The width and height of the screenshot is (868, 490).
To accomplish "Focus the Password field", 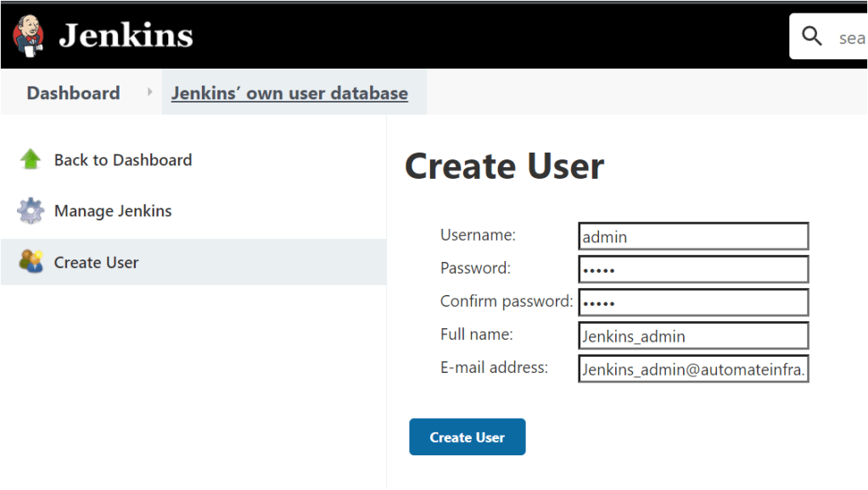I will 692,270.
